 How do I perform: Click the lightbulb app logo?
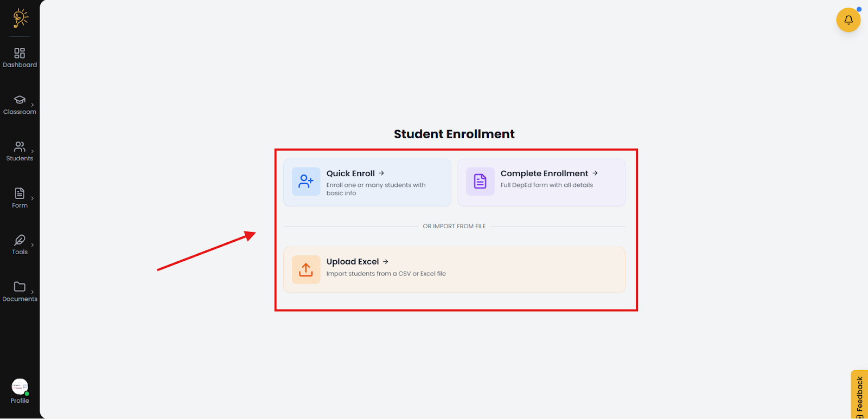click(20, 18)
